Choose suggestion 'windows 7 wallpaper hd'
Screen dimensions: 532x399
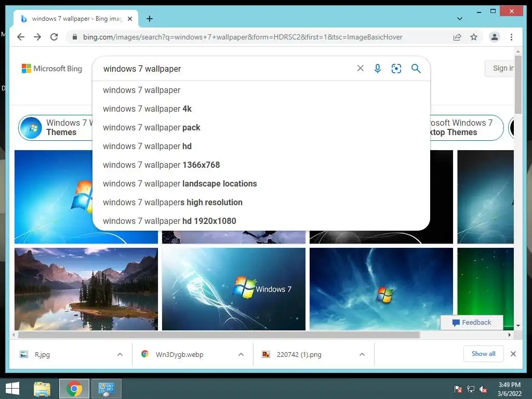[x=261, y=146]
